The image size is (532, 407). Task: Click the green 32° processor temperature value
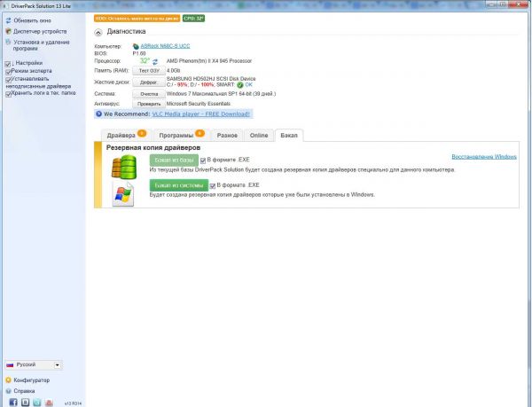145,61
